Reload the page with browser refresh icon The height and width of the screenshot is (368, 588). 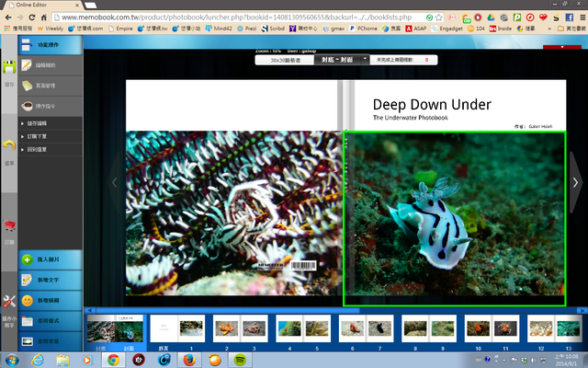pyautogui.click(x=32, y=17)
